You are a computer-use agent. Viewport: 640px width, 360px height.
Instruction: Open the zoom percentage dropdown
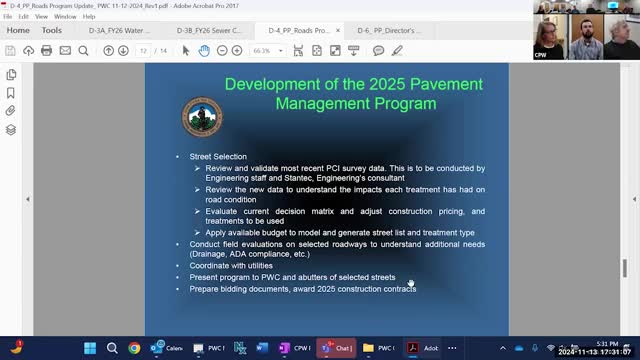click(x=281, y=51)
